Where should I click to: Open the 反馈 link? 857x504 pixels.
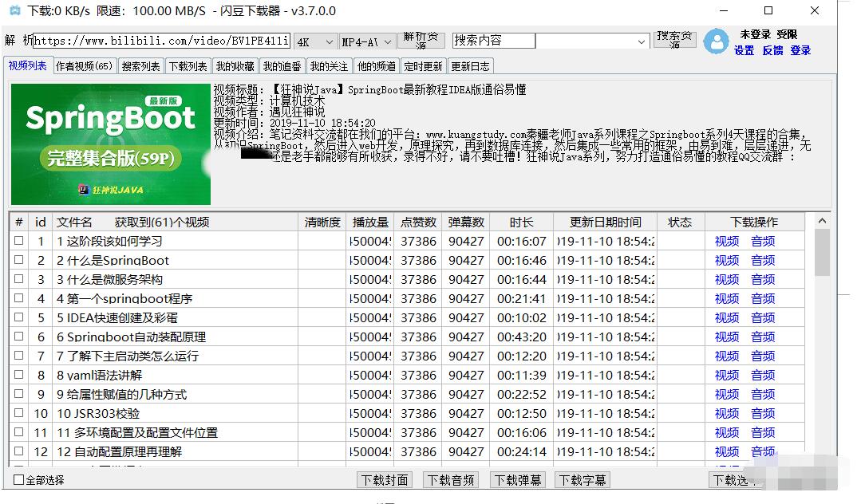tap(773, 50)
